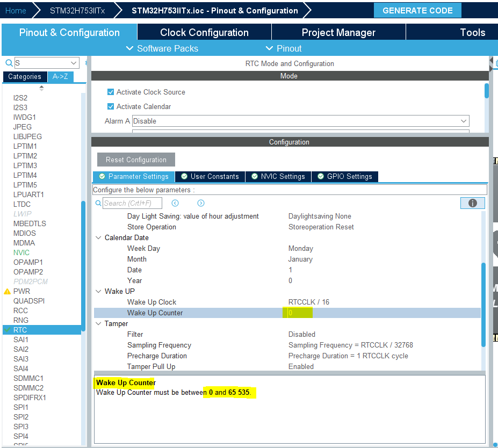Select RCC in peripheral list
This screenshot has height=448, width=498.
[x=20, y=310]
